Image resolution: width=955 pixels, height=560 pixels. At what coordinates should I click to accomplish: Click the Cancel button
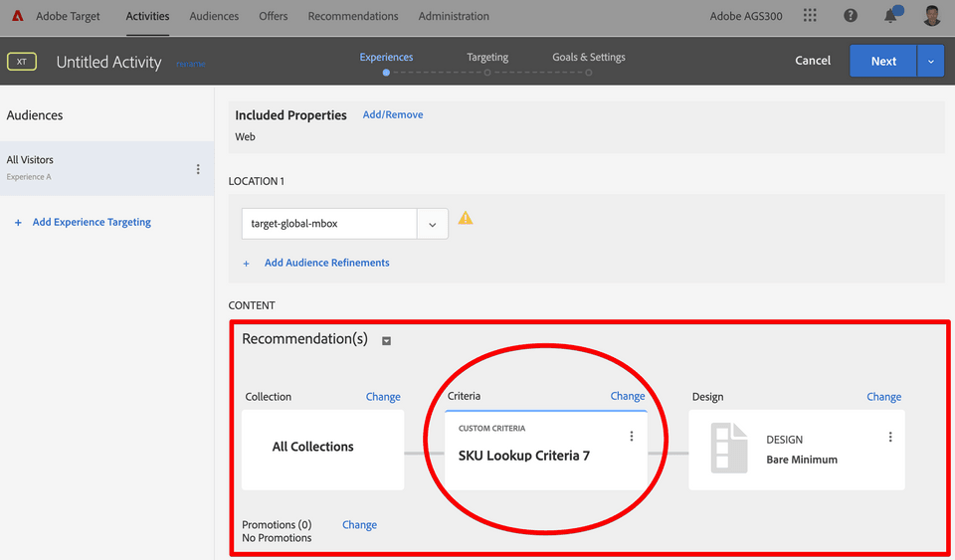click(x=813, y=61)
